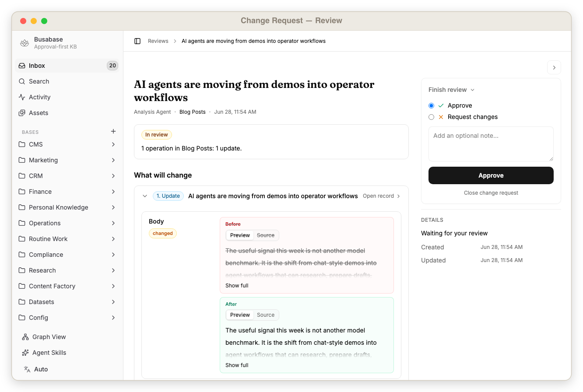The width and height of the screenshot is (583, 392).
Task: Click the Agent Skills sparkle icon
Action: point(25,353)
